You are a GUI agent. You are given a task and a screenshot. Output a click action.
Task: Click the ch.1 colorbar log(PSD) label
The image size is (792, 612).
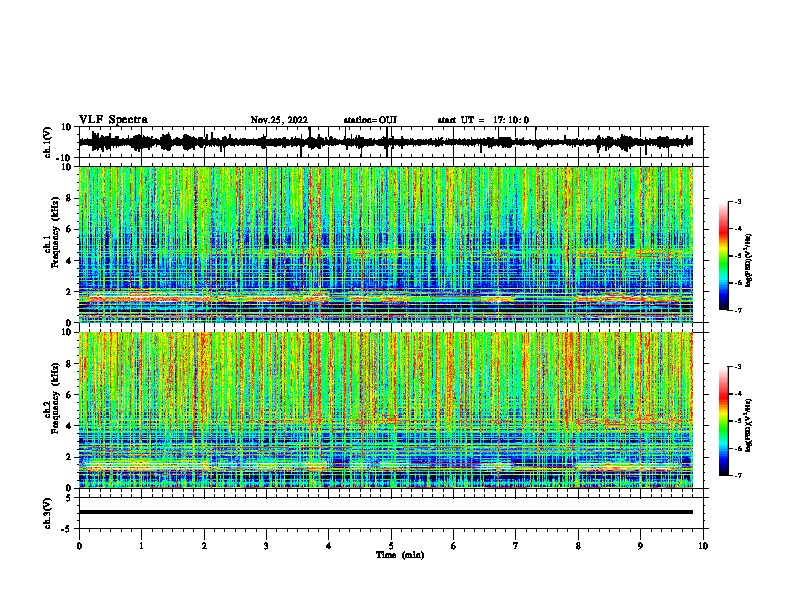(x=748, y=261)
